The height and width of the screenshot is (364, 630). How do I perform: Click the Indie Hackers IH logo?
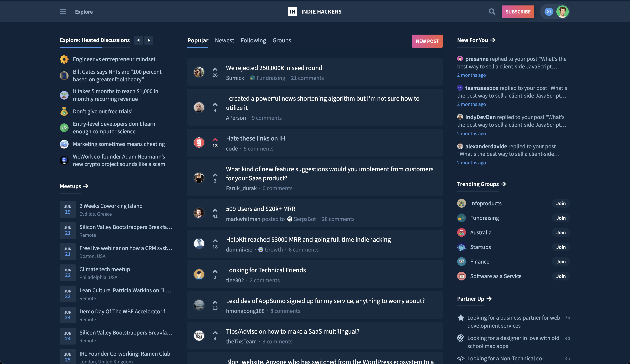click(x=293, y=12)
